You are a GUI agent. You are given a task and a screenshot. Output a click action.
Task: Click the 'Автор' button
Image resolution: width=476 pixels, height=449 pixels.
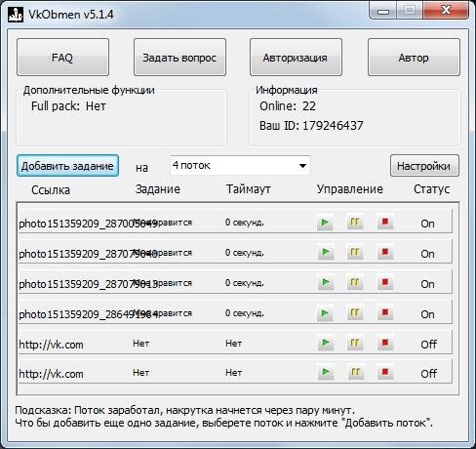414,58
